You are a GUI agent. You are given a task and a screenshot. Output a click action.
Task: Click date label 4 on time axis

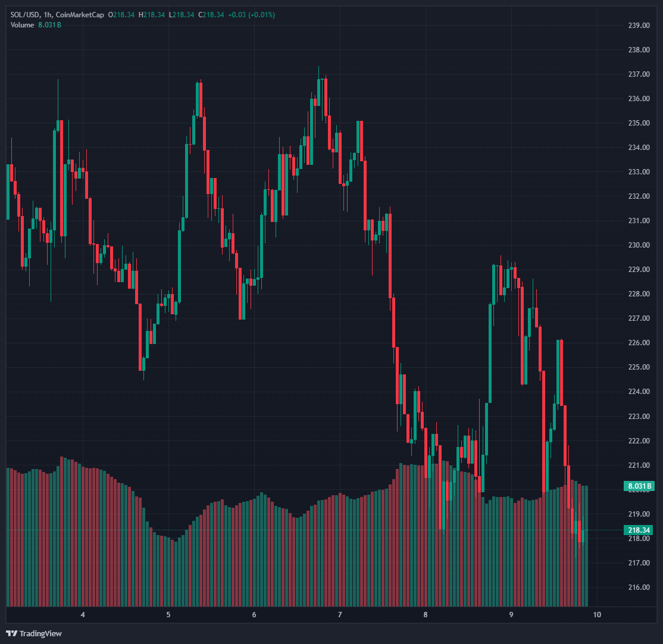[x=83, y=615]
